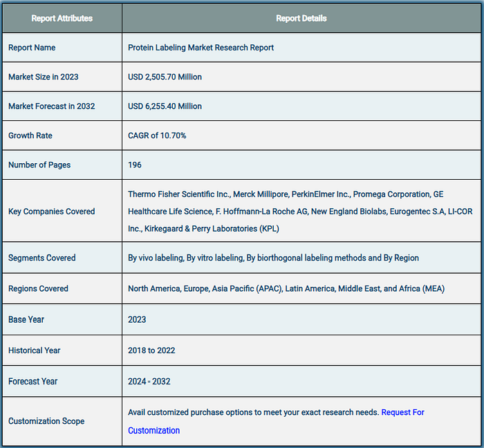Select the 2024 - 2032 value
Image resolution: width=484 pixels, height=448 pixels.
click(149, 382)
